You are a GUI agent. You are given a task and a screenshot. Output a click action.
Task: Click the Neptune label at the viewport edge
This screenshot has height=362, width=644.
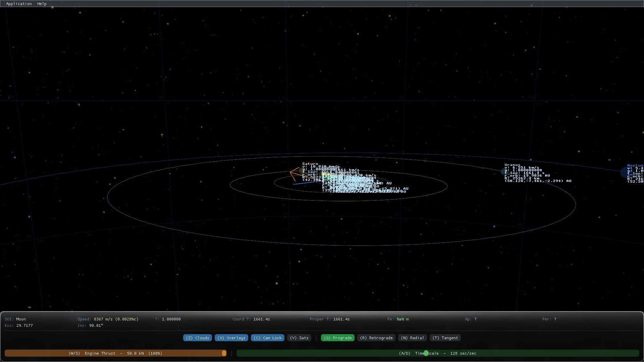(x=636, y=166)
